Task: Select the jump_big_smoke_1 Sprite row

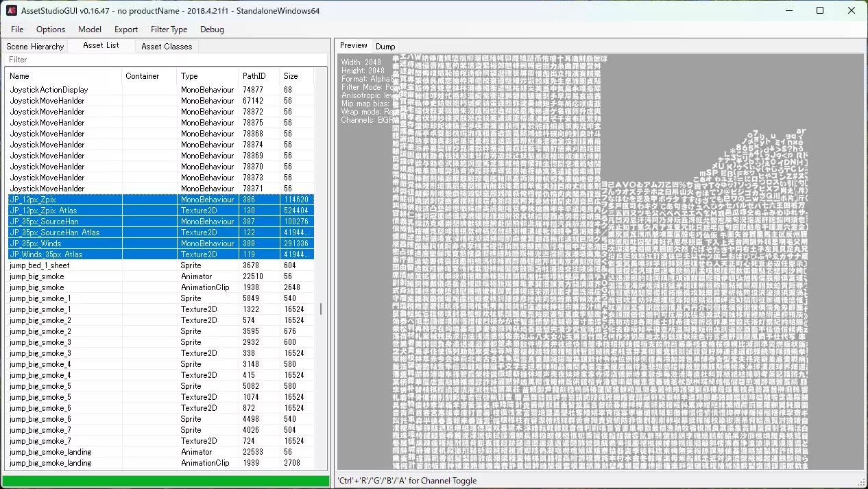Action: (x=160, y=298)
